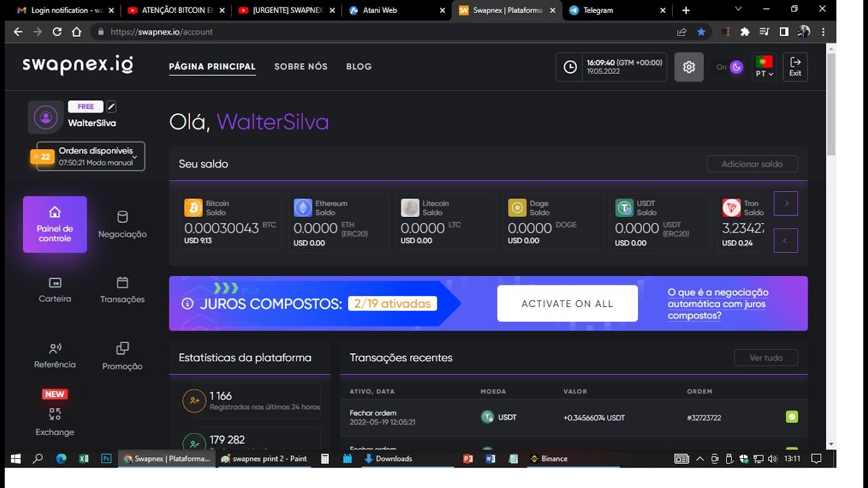This screenshot has width=868, height=488.
Task: Click the +0.34566074 USDT value
Action: tap(594, 418)
